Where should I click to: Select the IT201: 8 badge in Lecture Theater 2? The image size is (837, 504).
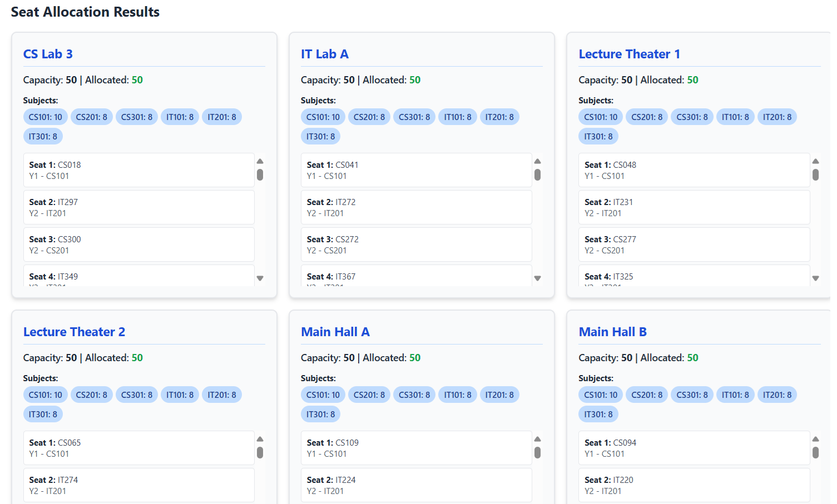coord(221,395)
